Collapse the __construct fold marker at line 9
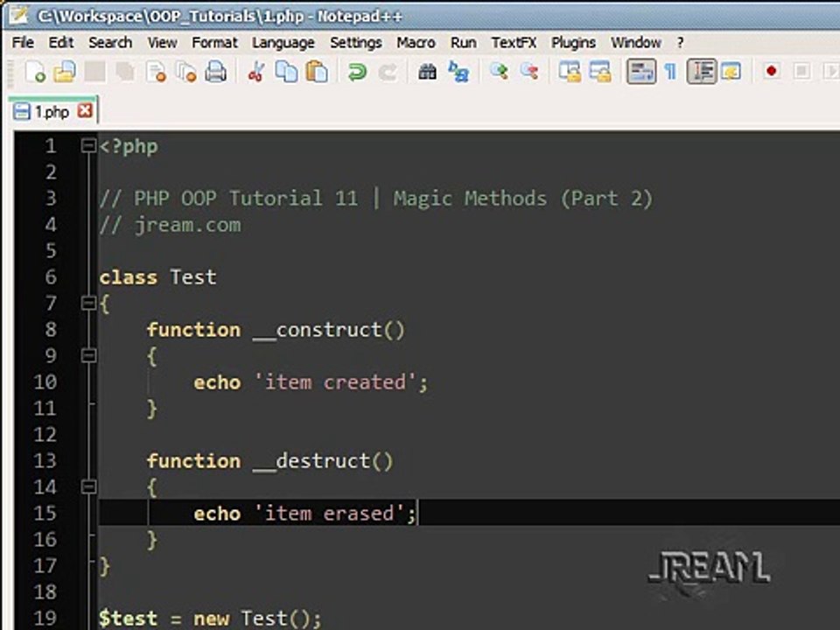The image size is (840, 630). click(88, 356)
